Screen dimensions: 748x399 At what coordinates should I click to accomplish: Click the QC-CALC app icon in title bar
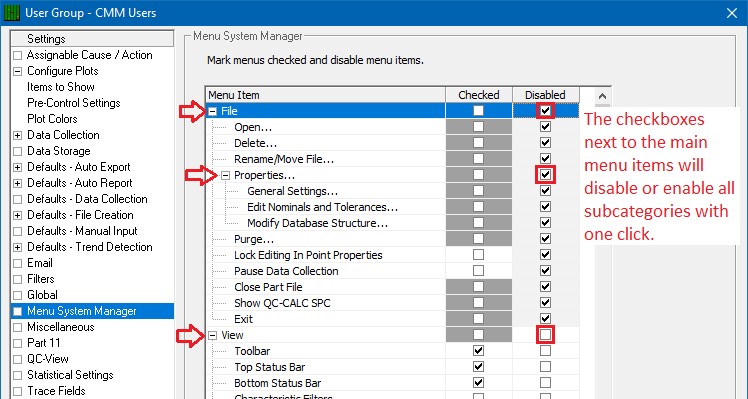point(11,12)
